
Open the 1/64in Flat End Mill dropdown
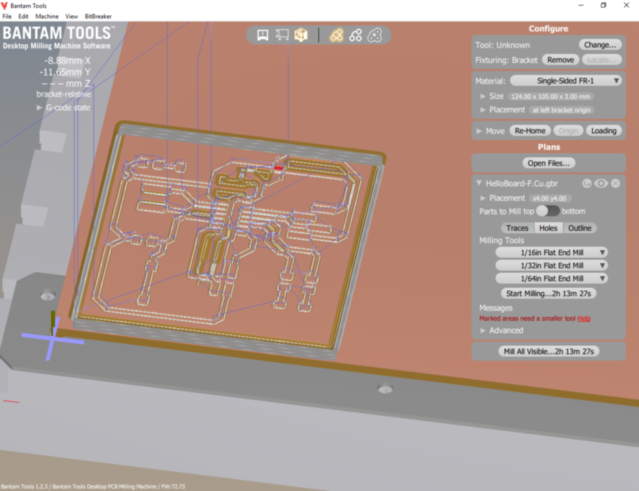click(551, 279)
